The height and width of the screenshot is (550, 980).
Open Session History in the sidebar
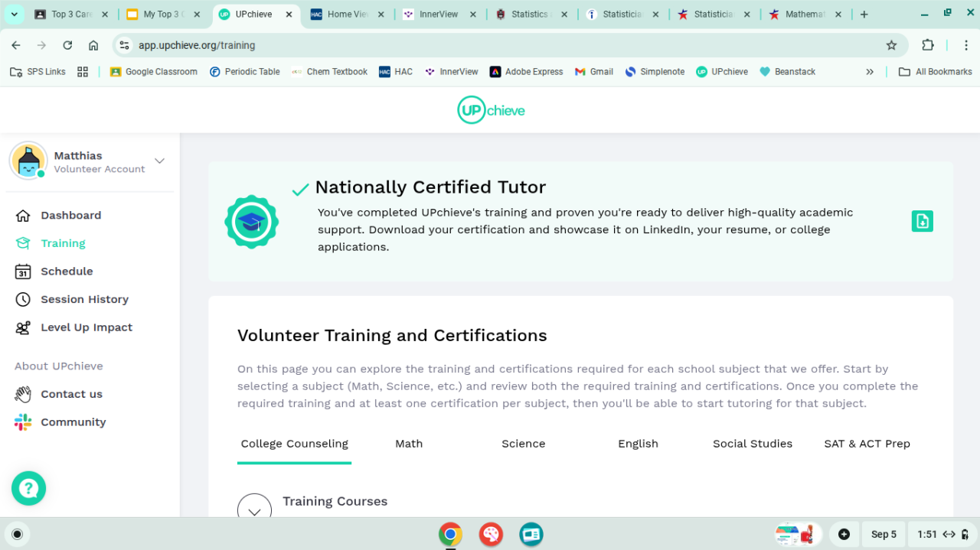click(84, 299)
